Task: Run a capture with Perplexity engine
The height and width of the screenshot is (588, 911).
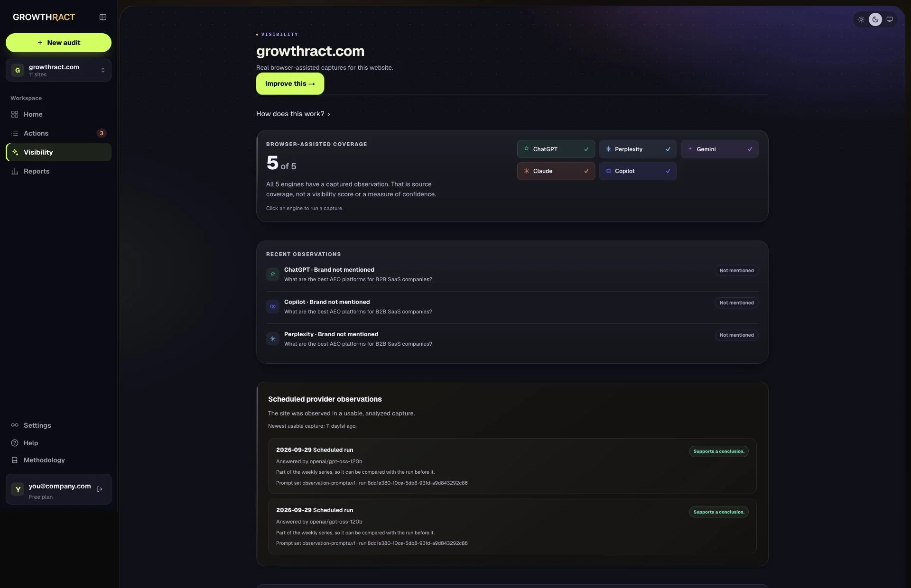Action: tap(637, 149)
